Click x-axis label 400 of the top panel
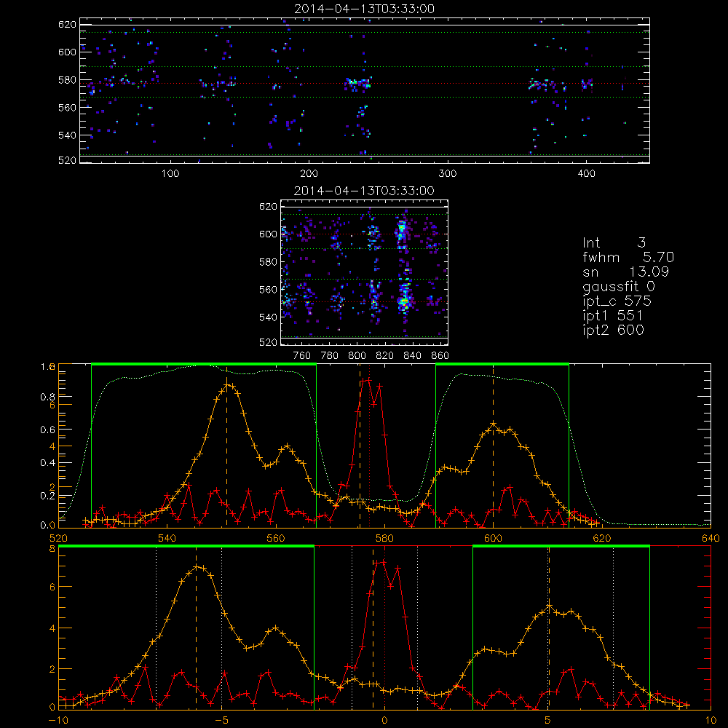Image resolution: width=728 pixels, height=728 pixels. pos(586,174)
